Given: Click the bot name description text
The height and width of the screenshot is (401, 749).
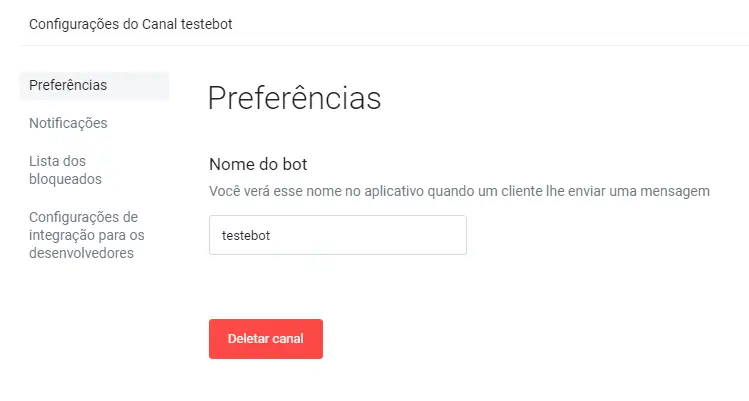Looking at the screenshot, I should 459,190.
